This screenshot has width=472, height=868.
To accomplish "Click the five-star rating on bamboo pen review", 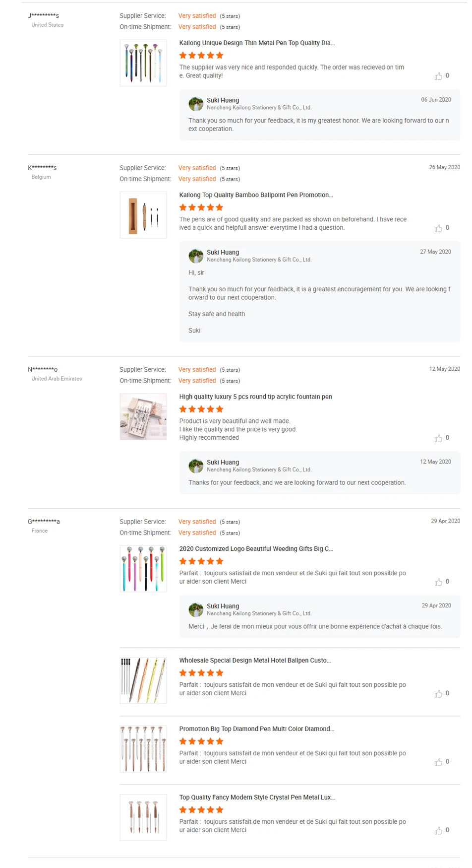I will pos(201,207).
